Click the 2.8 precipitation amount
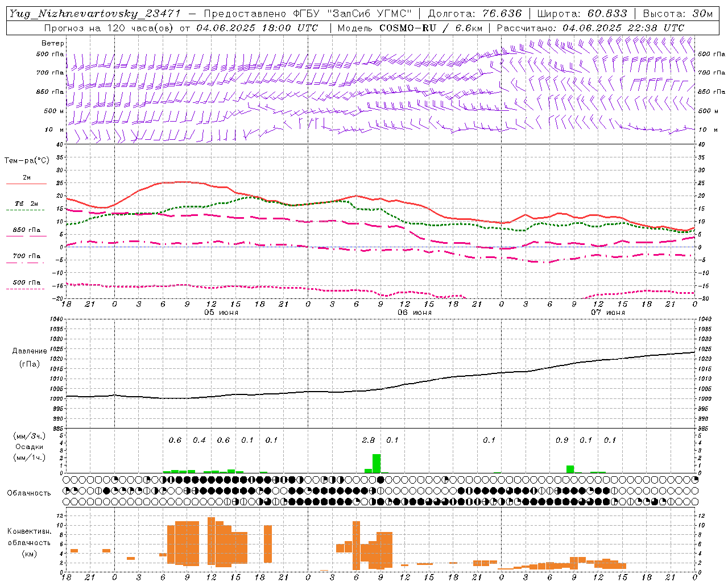 (369, 440)
